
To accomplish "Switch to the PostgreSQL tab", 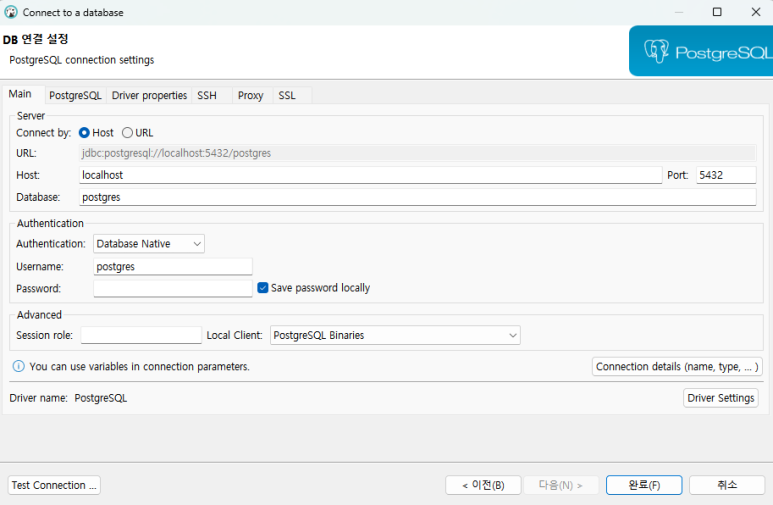I will (75, 95).
